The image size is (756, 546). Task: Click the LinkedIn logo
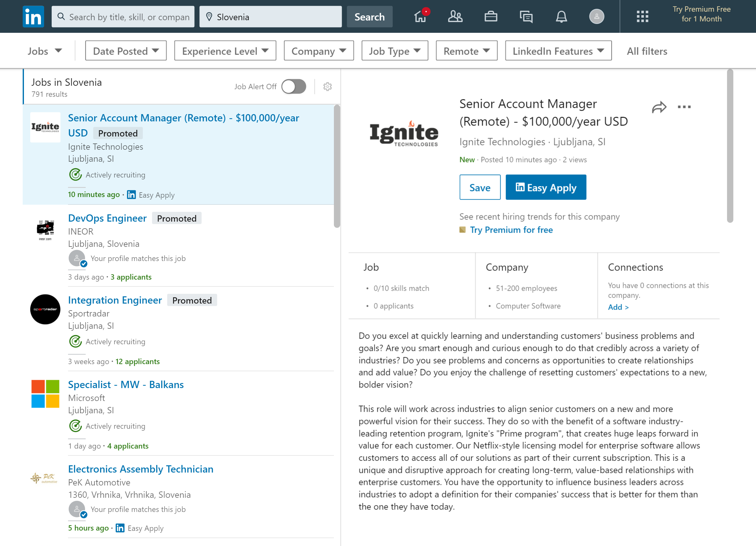coord(33,16)
